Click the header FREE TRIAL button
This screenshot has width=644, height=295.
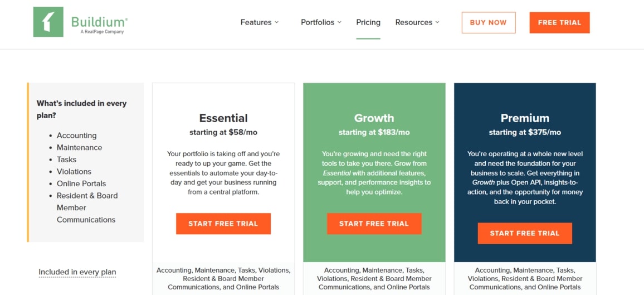tap(559, 23)
